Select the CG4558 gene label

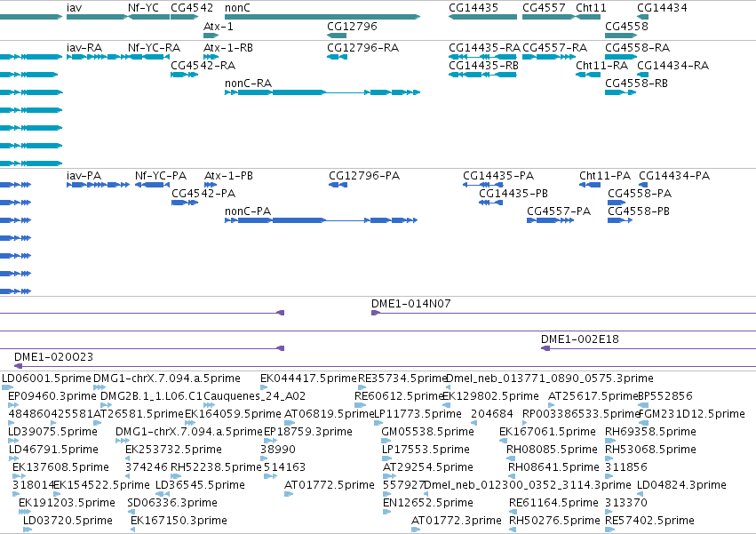click(626, 26)
